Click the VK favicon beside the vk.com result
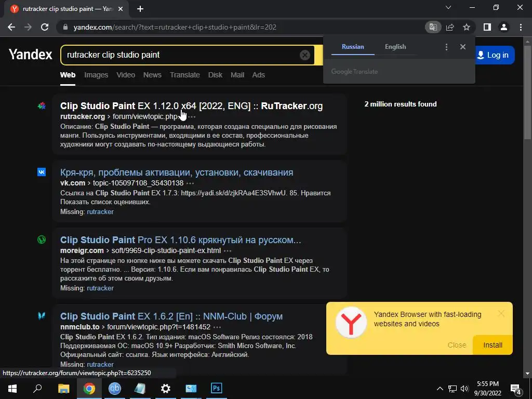The height and width of the screenshot is (399, 532). 42,172
